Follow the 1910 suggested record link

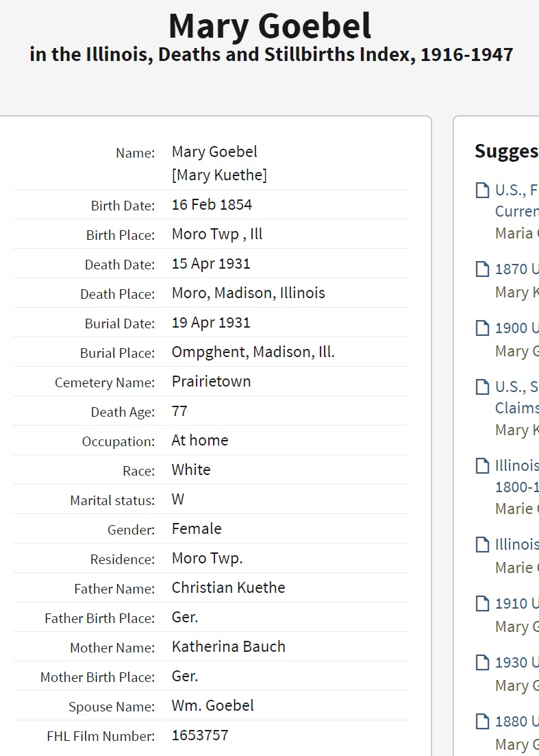[x=516, y=603]
